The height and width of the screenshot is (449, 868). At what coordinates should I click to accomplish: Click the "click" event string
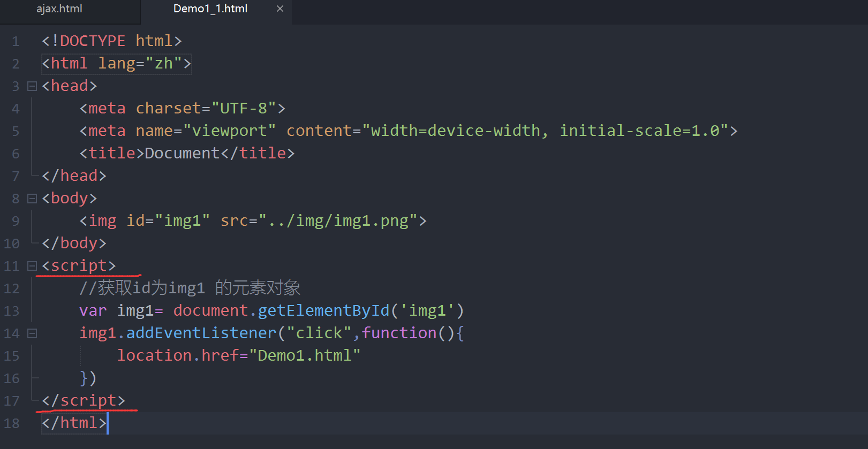click(x=319, y=333)
